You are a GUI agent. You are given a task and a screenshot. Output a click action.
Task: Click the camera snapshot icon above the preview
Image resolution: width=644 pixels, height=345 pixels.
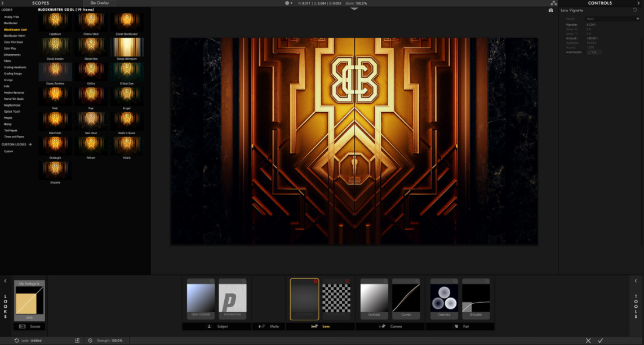(x=550, y=11)
